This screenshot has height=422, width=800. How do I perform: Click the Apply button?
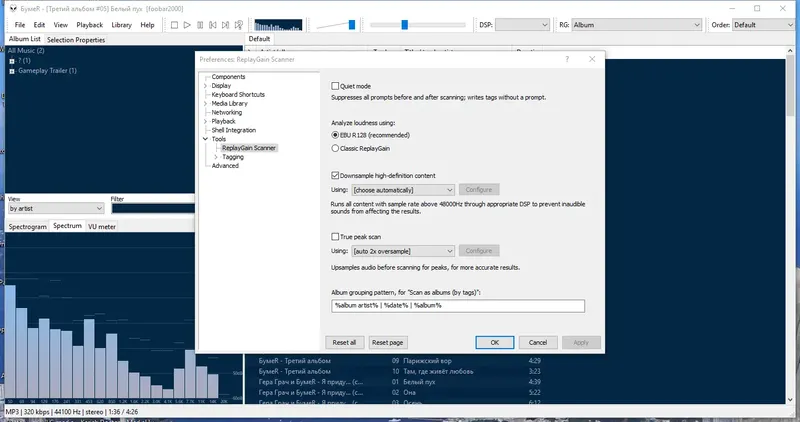[x=581, y=342]
